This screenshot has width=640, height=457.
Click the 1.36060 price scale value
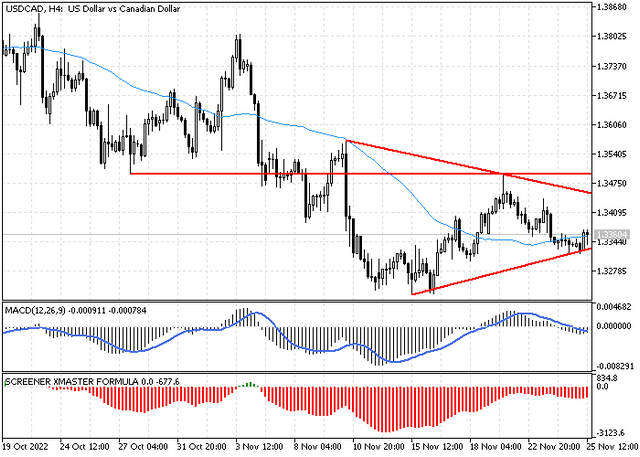[x=611, y=125]
